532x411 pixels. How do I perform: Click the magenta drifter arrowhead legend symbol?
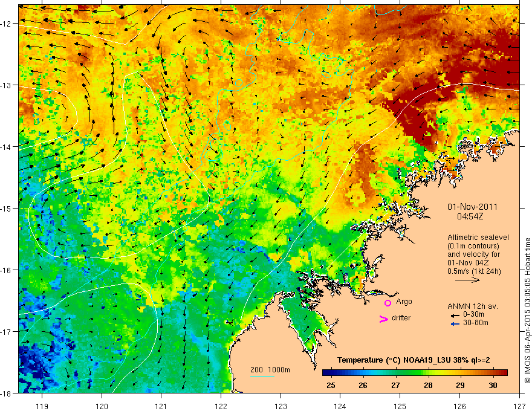coord(383,319)
